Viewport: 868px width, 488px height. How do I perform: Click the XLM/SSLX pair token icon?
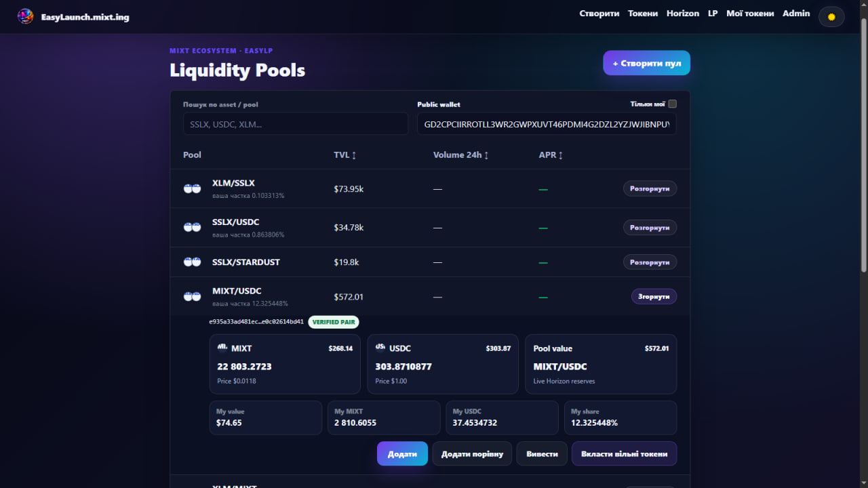[x=192, y=188]
